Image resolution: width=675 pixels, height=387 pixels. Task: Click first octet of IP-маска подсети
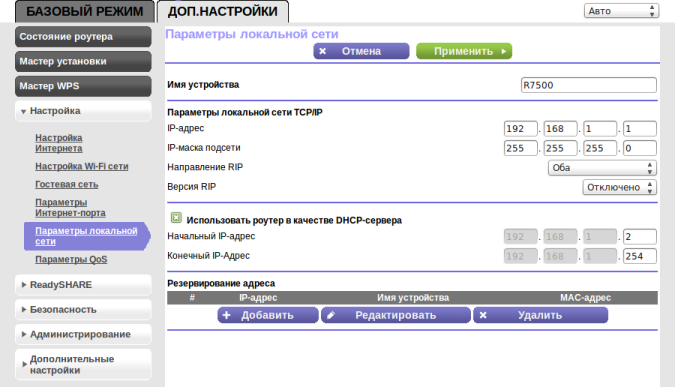tap(520, 148)
